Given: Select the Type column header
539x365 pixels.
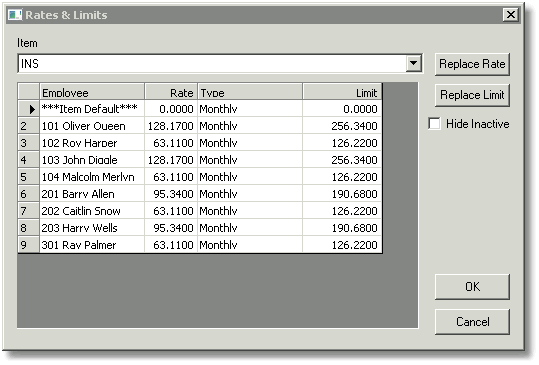Looking at the screenshot, I should (250, 92).
